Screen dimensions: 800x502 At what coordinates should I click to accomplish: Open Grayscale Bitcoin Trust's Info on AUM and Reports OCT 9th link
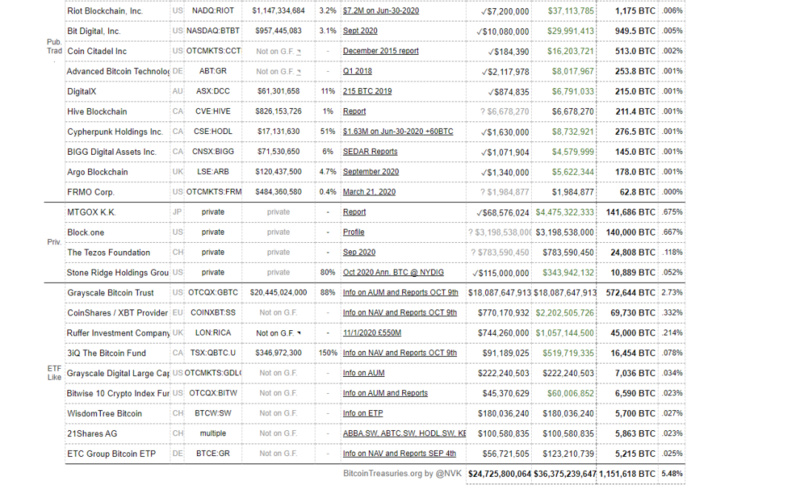click(x=401, y=292)
